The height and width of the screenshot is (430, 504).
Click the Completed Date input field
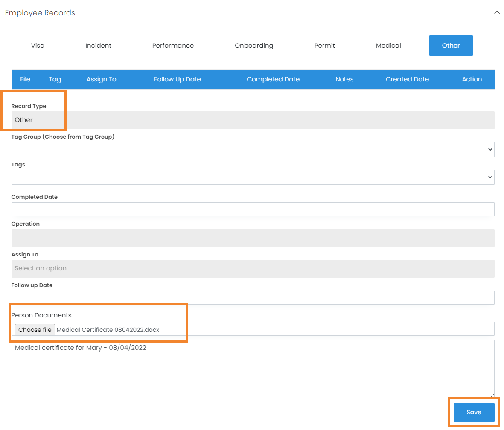[253, 209]
